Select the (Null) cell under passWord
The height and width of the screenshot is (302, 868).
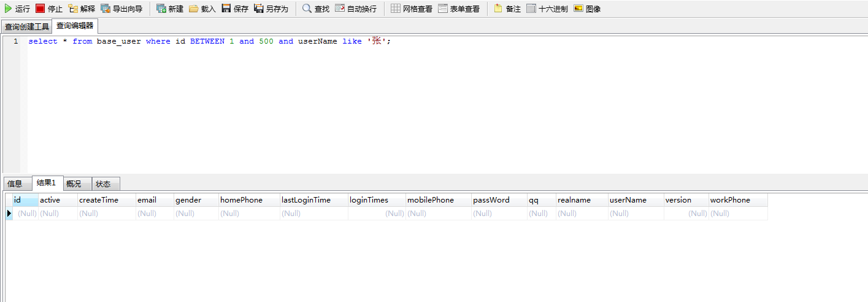(499, 214)
